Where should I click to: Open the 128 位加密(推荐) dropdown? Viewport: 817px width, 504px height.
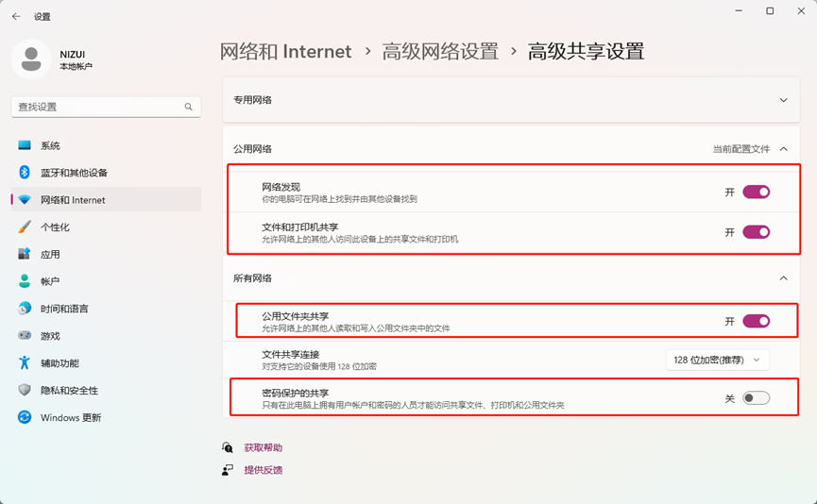click(x=718, y=360)
